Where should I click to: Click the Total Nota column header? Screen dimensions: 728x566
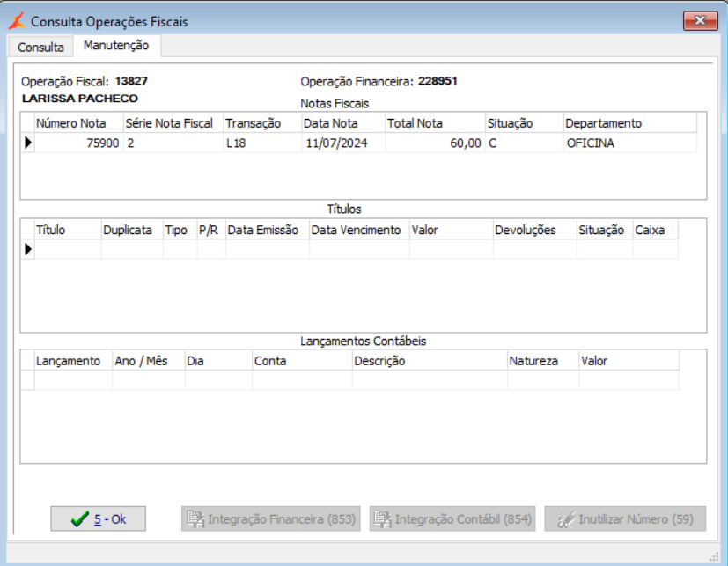(x=435, y=123)
